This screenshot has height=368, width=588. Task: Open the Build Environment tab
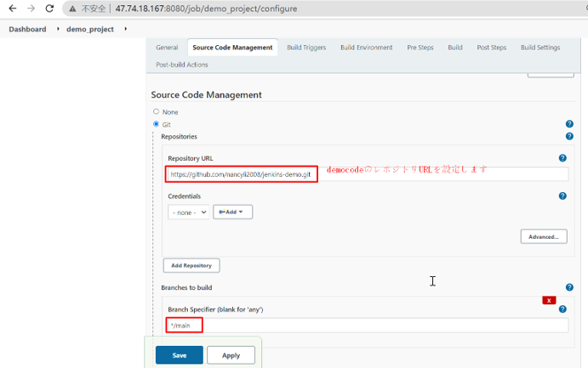click(x=367, y=48)
